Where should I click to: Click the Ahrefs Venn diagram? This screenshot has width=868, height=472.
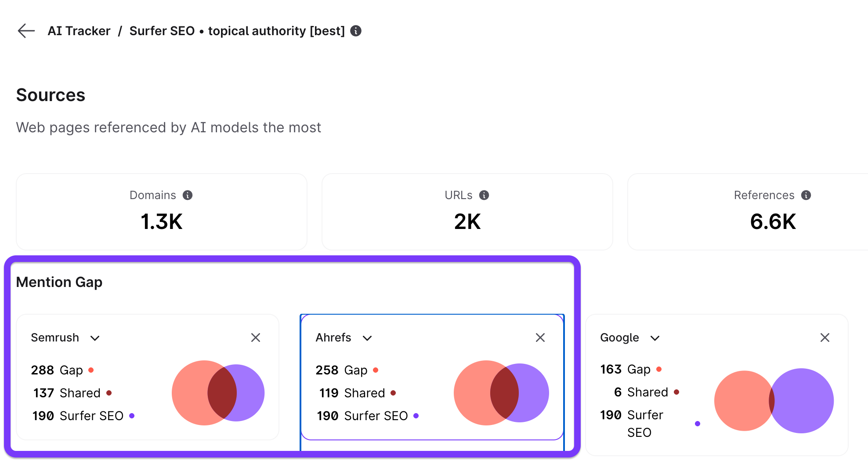click(x=501, y=393)
